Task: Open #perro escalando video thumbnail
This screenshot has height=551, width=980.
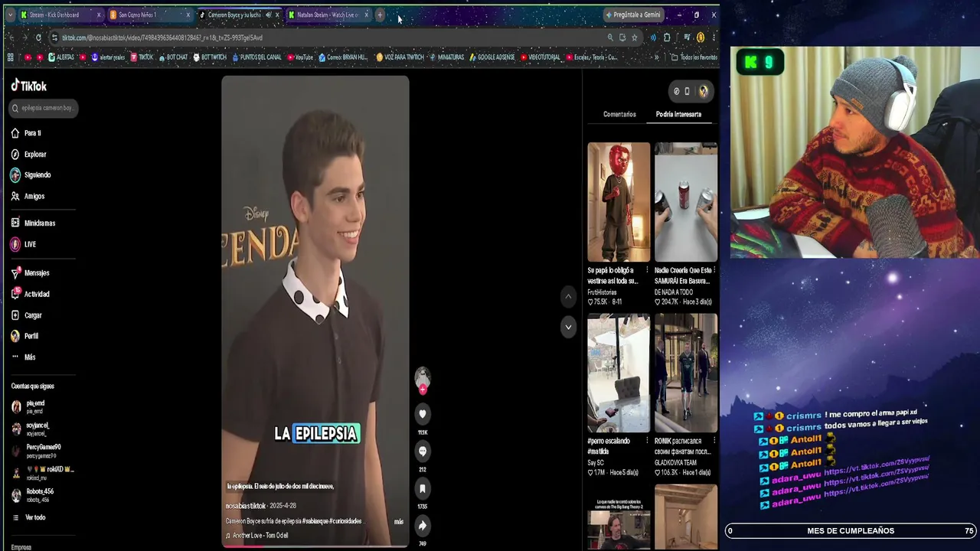Action: (619, 373)
